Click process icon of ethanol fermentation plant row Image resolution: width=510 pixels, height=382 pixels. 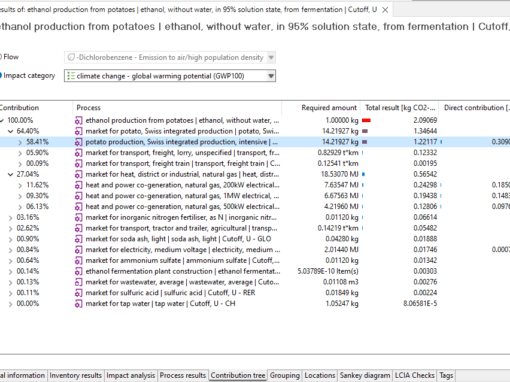pos(78,271)
